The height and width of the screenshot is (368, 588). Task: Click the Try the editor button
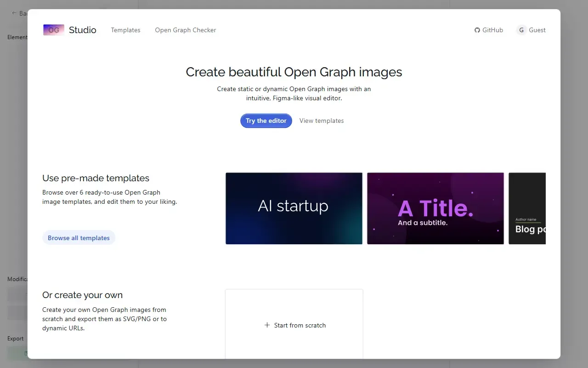(266, 121)
